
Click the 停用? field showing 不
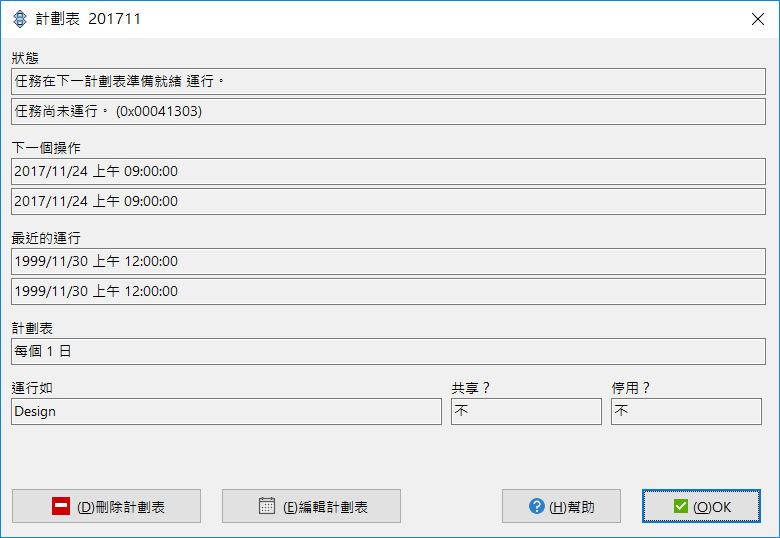pos(686,412)
